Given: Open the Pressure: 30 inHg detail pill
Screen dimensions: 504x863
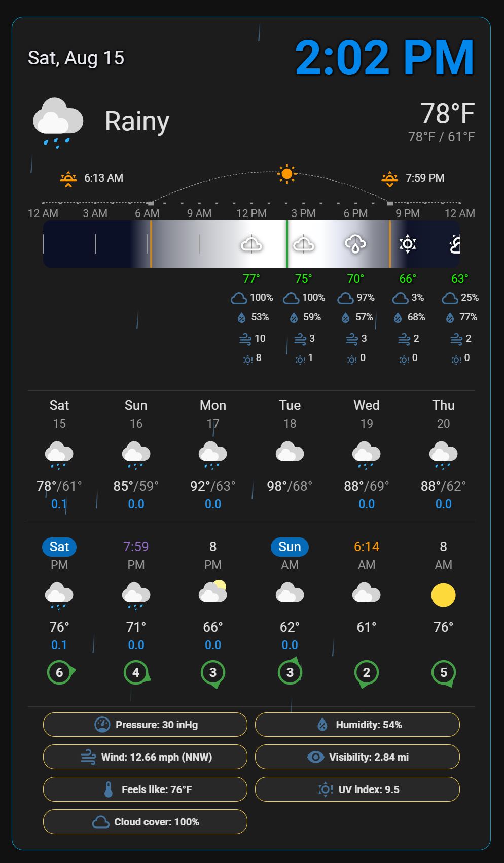Looking at the screenshot, I should click(x=145, y=725).
